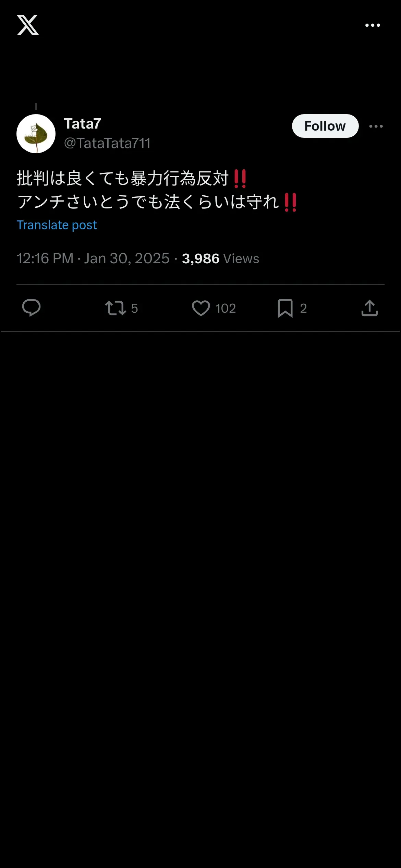Click the like count of 102

tap(226, 309)
